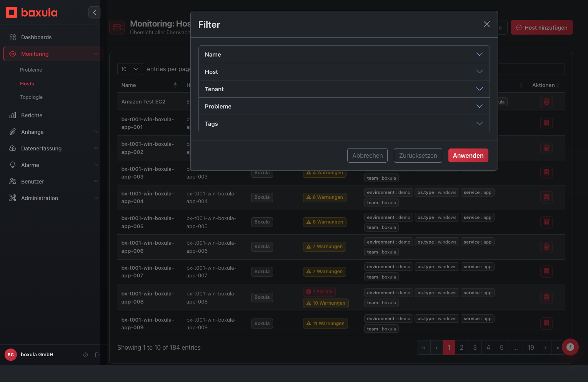Click the Alarme bell icon
Viewport: 588px width, 382px height.
coord(13,165)
